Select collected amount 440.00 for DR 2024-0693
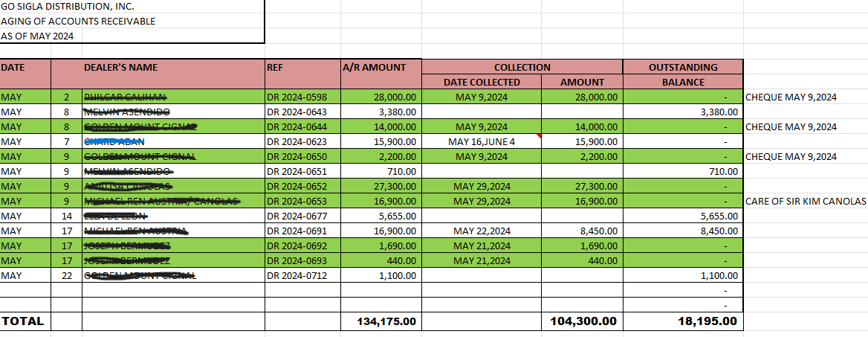The height and width of the screenshot is (337, 868). [582, 260]
